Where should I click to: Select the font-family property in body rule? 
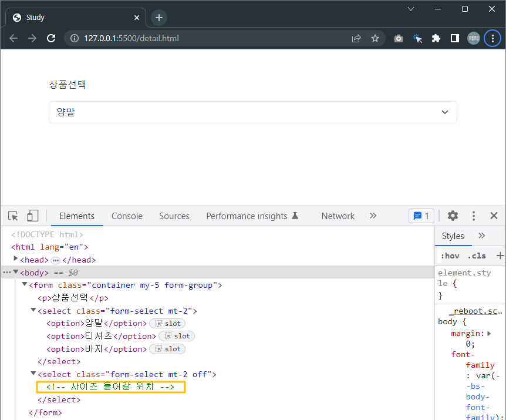473,359
